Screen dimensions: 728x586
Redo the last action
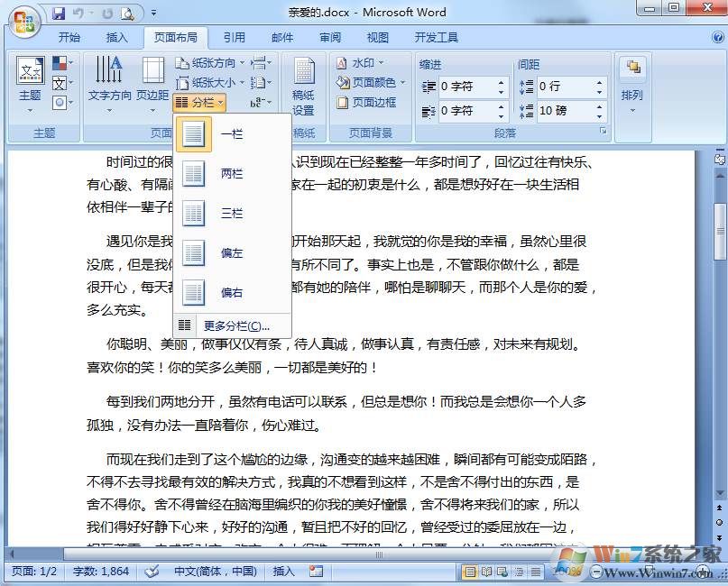pos(106,14)
